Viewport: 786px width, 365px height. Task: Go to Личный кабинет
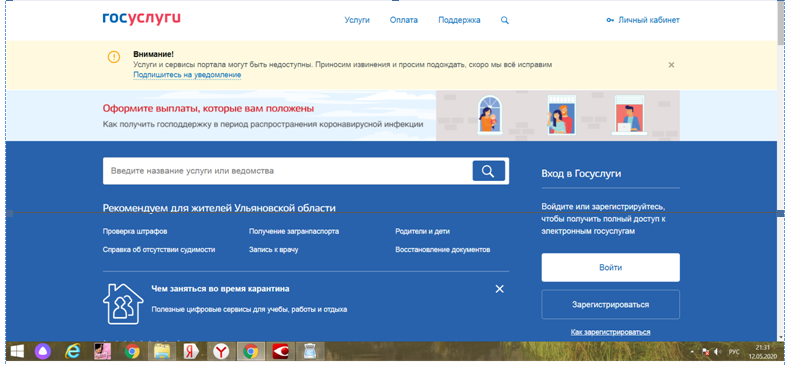(x=643, y=21)
